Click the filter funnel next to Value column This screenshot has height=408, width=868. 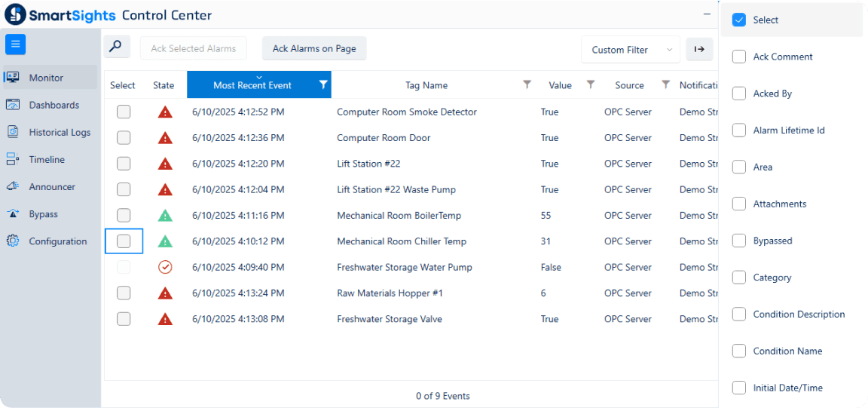(x=591, y=84)
